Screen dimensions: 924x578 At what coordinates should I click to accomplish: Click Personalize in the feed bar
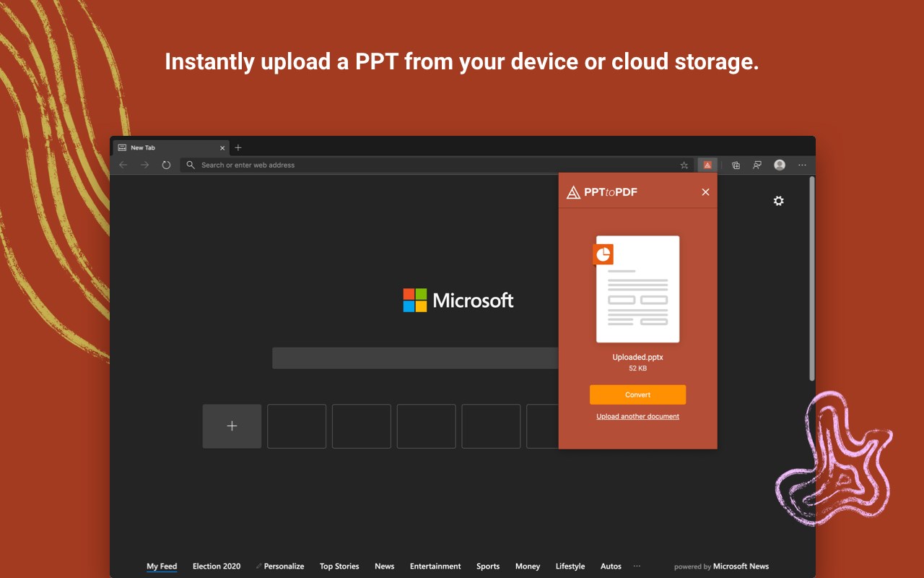pos(284,566)
